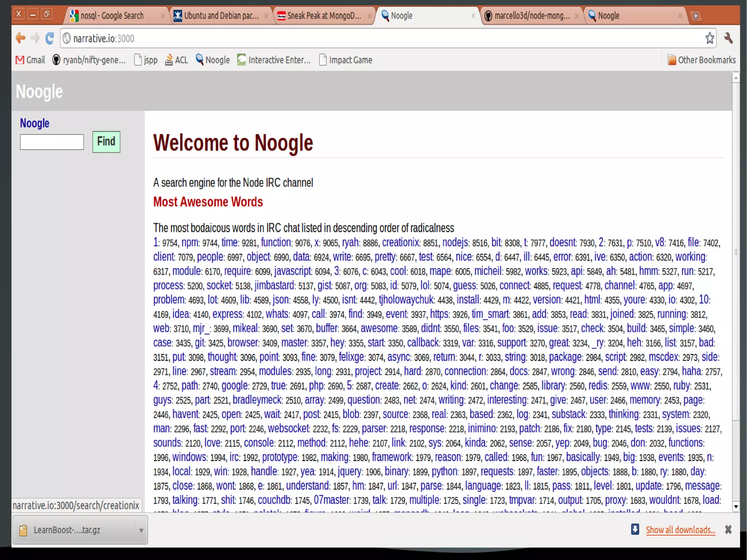Switch to the rightmost Noogle tab

pyautogui.click(x=635, y=16)
